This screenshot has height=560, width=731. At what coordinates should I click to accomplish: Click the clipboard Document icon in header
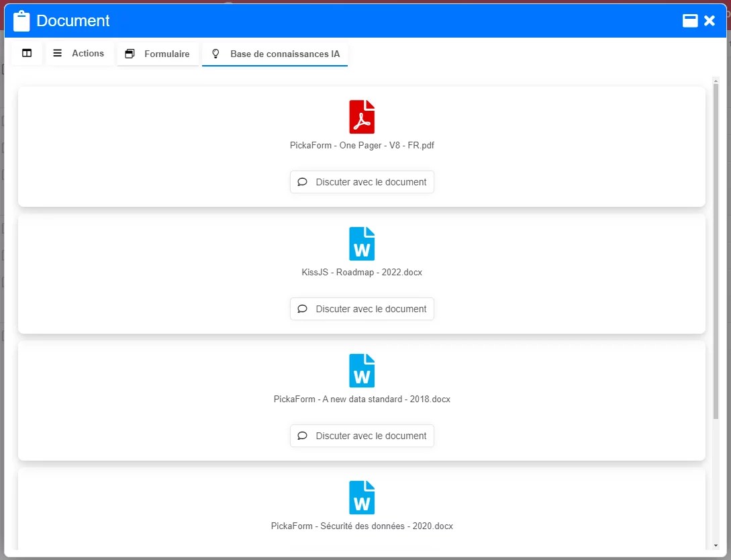(21, 21)
